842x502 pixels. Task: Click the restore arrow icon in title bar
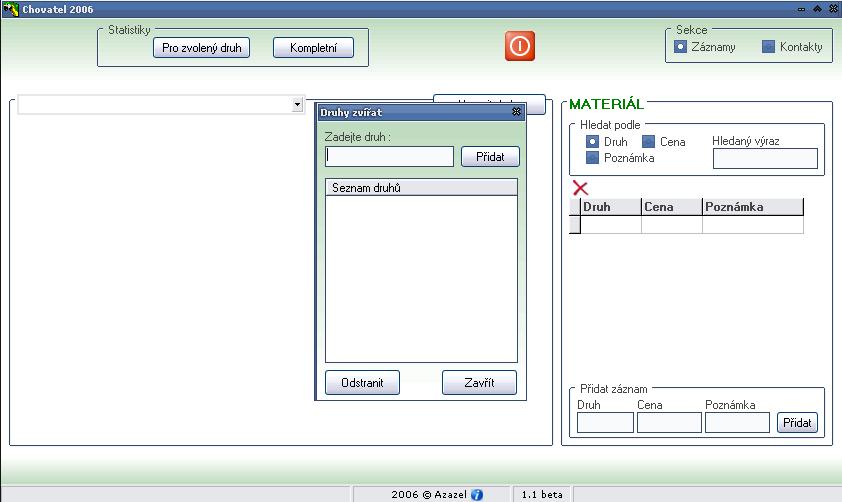coord(817,9)
